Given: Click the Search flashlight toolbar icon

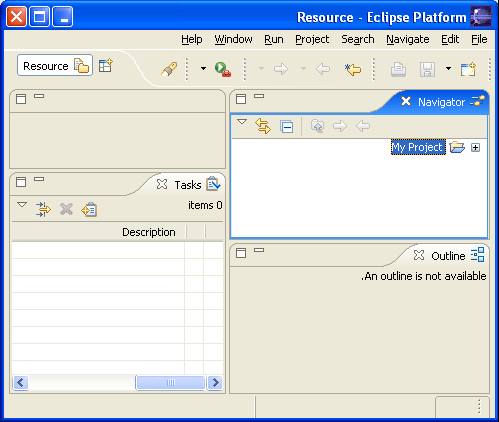Looking at the screenshot, I should [169, 69].
